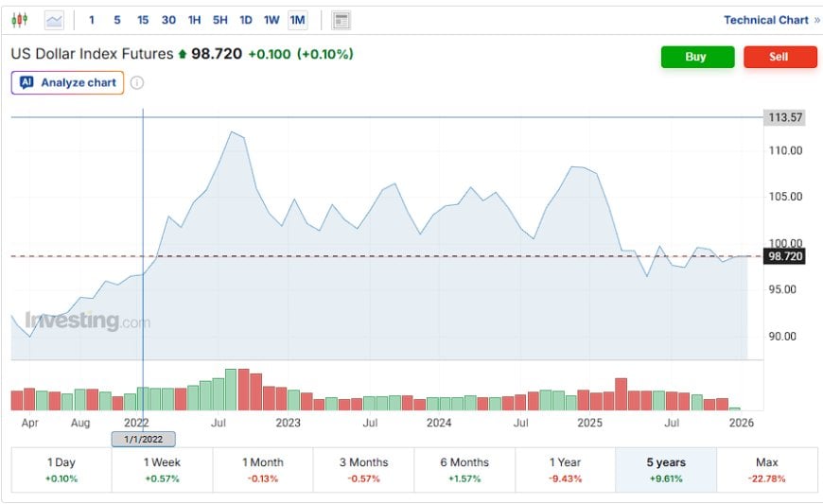Select the 1 Month range tab
Image resolution: width=823 pixels, height=504 pixels.
pos(263,470)
